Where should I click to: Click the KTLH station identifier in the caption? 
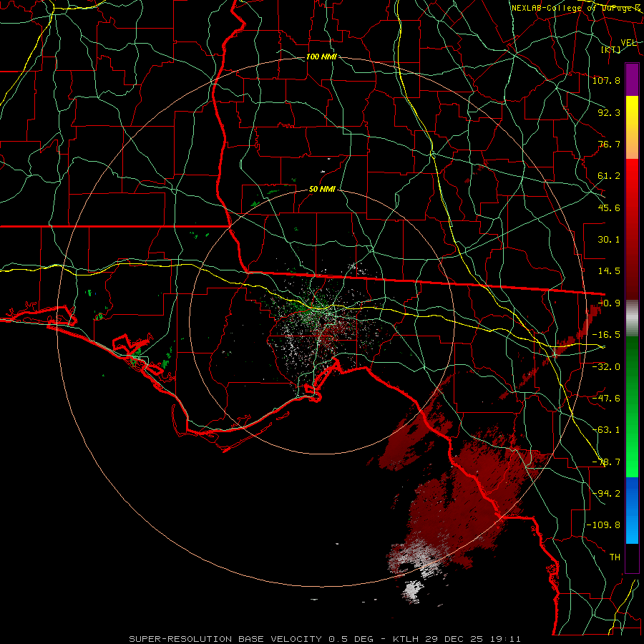pos(406,639)
